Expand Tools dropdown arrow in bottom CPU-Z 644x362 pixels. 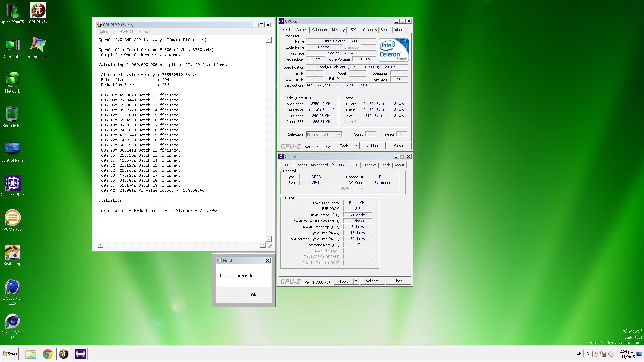[x=356, y=281]
